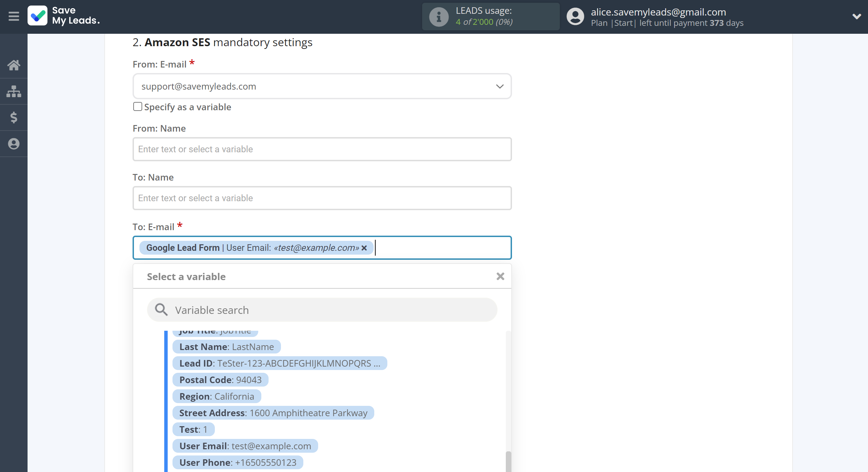
Task: Click the Variable search box
Action: (322, 310)
